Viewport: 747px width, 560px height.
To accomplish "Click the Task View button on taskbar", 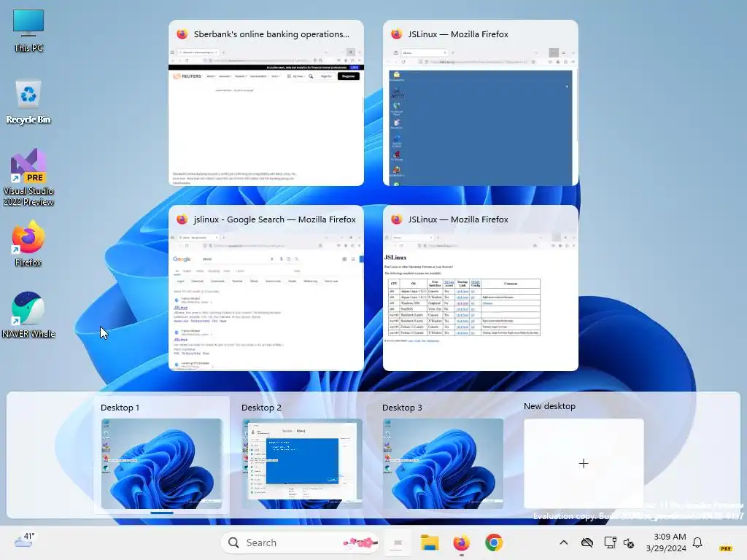I will point(398,542).
